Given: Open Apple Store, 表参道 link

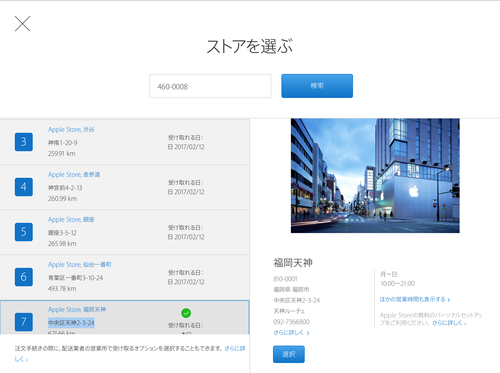Looking at the screenshot, I should coord(74,174).
